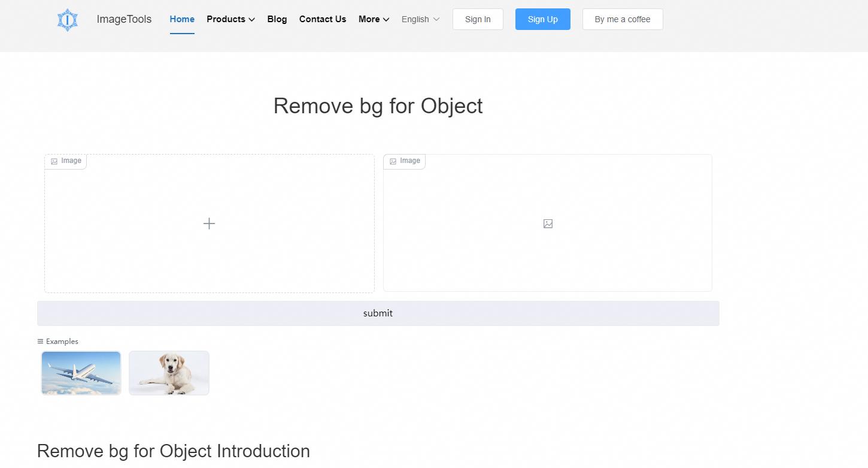The height and width of the screenshot is (468, 868).
Task: Select the airplane example thumbnail
Action: click(x=81, y=373)
